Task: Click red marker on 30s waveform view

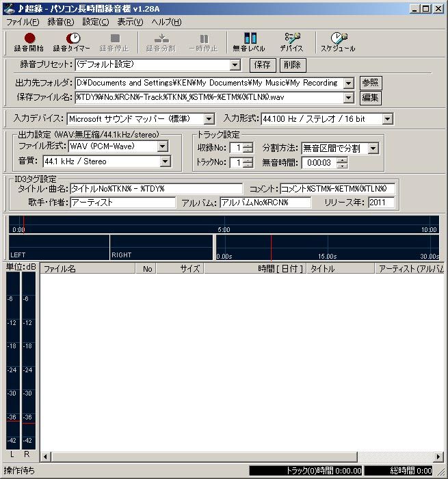Action: pyautogui.click(x=271, y=248)
